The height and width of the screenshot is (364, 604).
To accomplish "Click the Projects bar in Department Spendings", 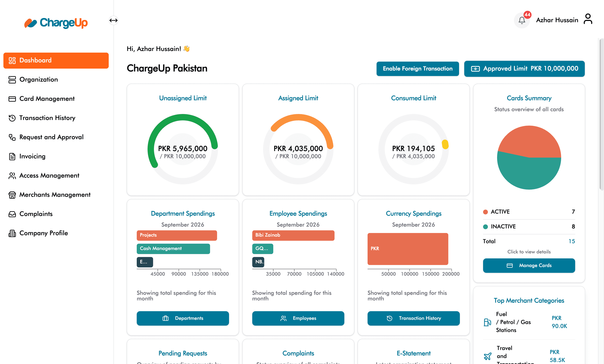I will click(177, 235).
